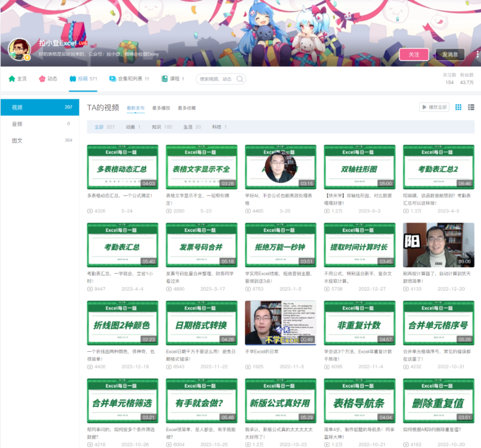
Task: Click the 搜索视频、动态 search field
Action: (x=221, y=79)
